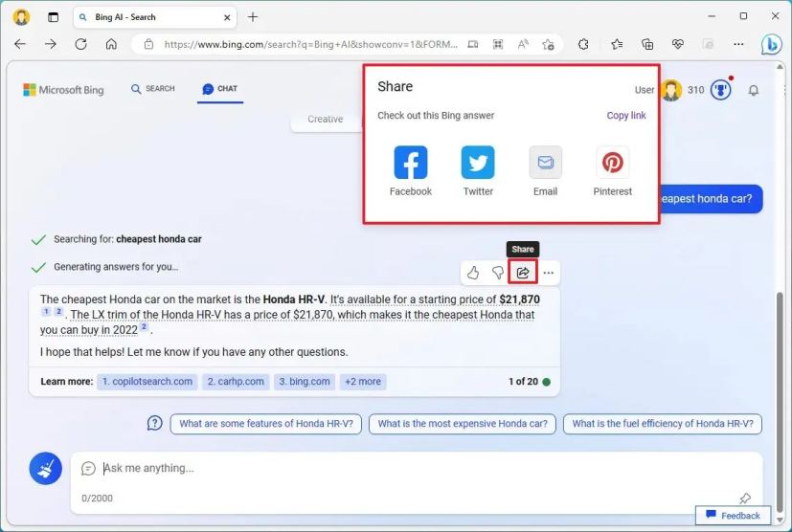
Task: Open the Collections icon
Action: click(x=647, y=44)
